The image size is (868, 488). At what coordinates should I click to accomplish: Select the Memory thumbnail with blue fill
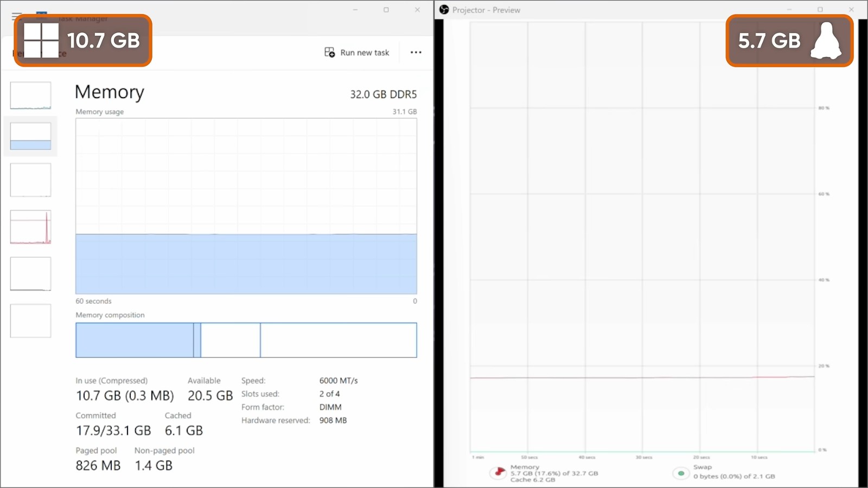(x=30, y=136)
